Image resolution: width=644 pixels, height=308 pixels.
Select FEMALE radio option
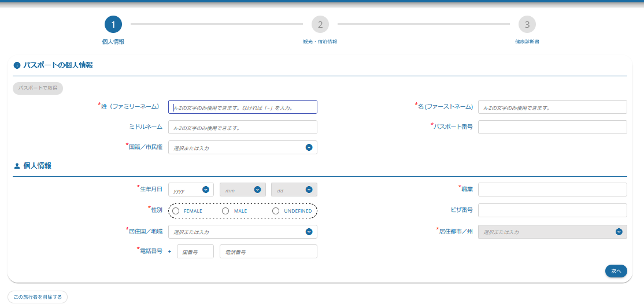click(176, 211)
